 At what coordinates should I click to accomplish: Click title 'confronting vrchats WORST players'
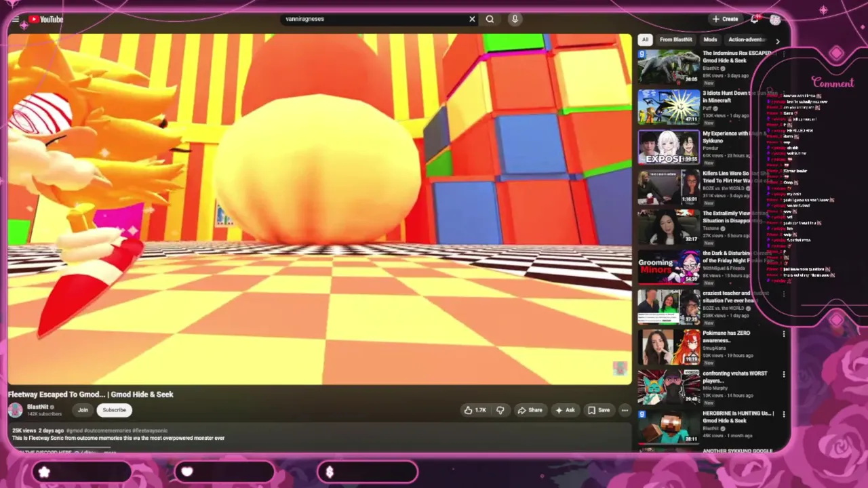[x=735, y=377]
